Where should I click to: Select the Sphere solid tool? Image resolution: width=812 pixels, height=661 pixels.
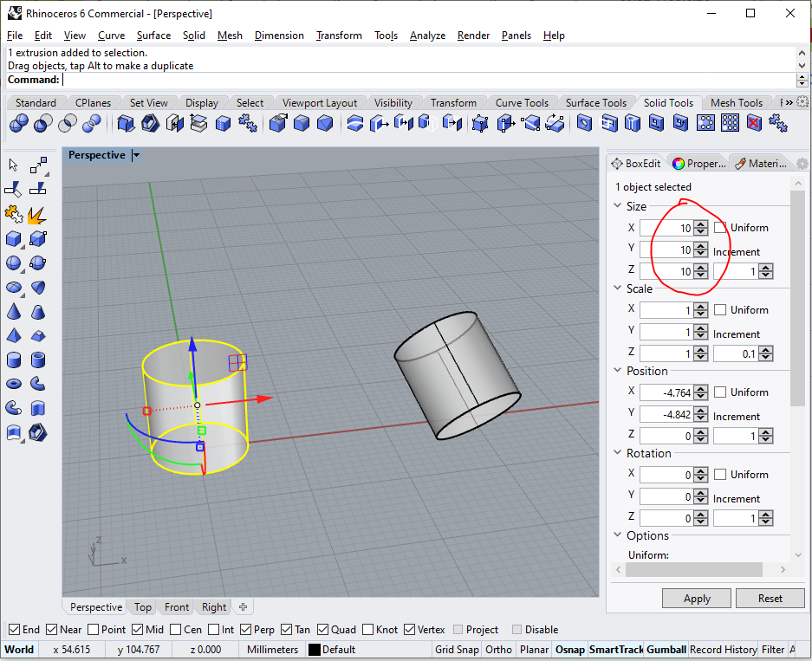[x=14, y=262]
